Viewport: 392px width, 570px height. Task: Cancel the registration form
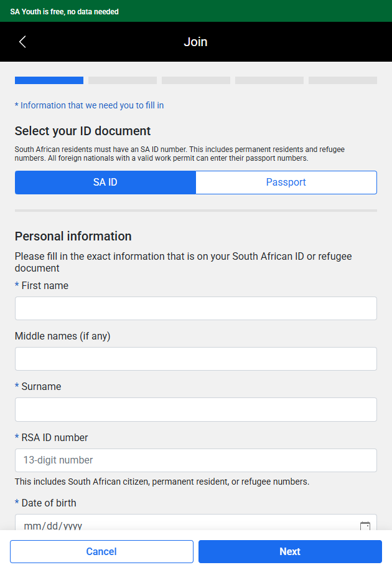(101, 551)
